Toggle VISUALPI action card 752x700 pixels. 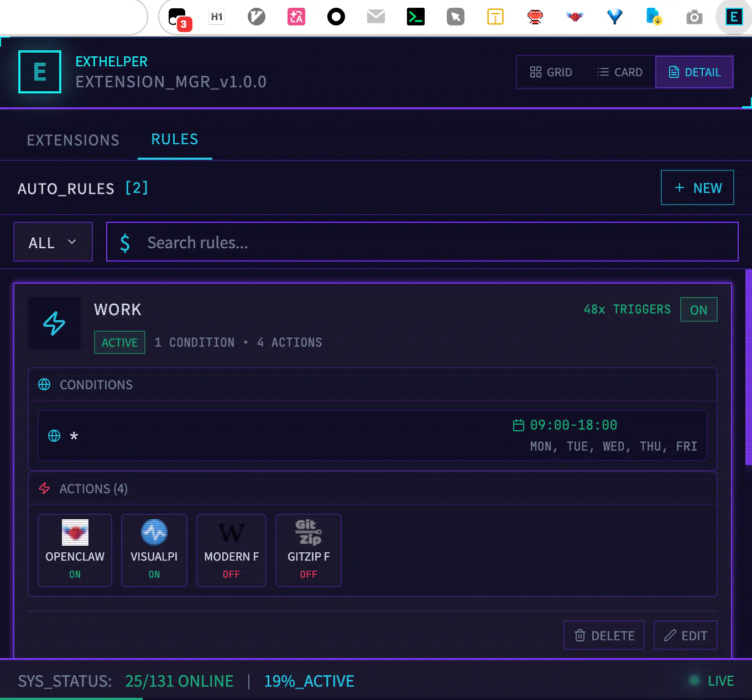tap(154, 550)
